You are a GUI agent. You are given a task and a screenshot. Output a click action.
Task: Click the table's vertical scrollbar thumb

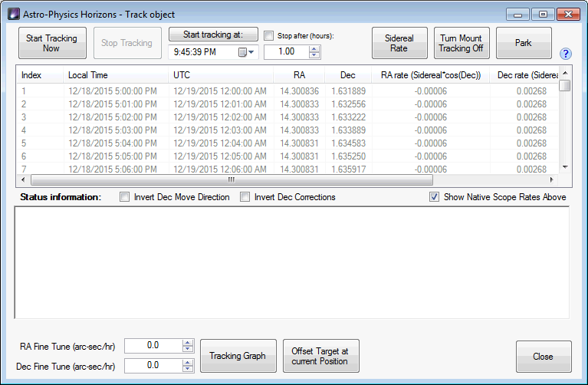coord(565,86)
